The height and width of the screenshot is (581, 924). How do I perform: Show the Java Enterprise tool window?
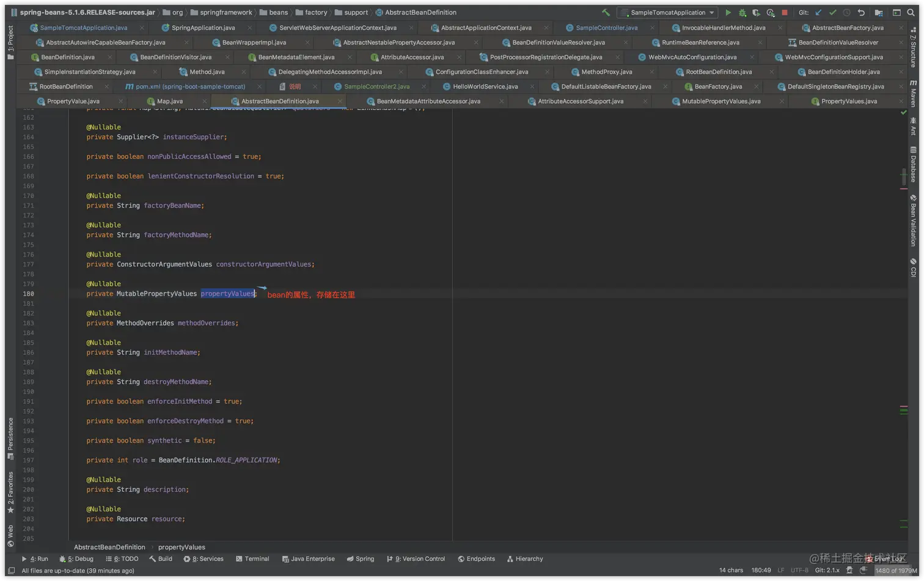(308, 558)
